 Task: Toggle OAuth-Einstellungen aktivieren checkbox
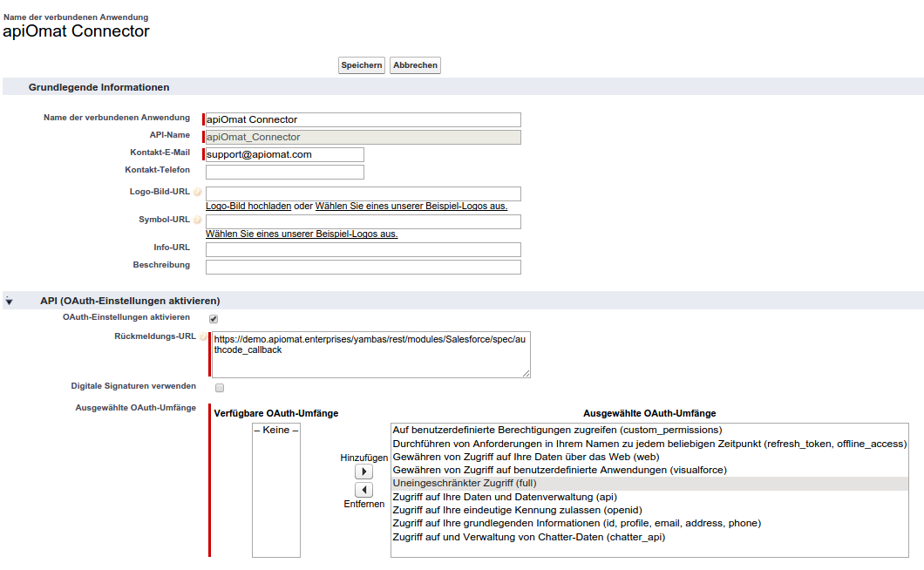214,319
